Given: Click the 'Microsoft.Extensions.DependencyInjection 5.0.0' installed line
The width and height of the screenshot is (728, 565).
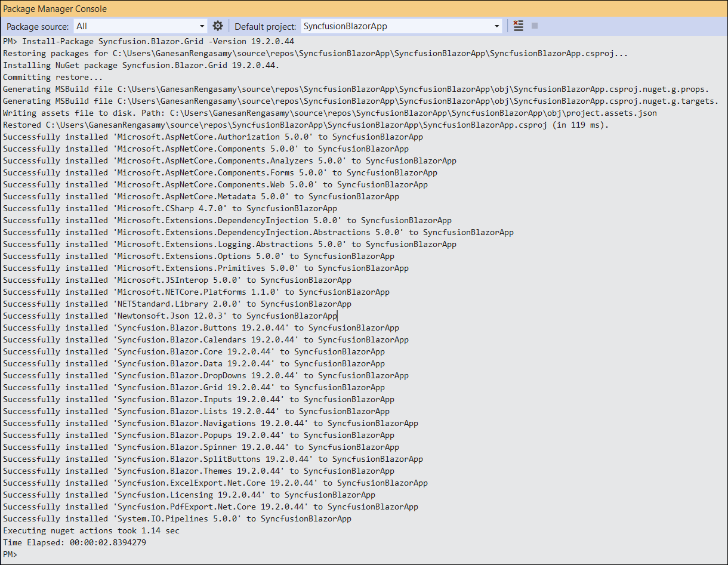Looking at the screenshot, I should click(227, 220).
